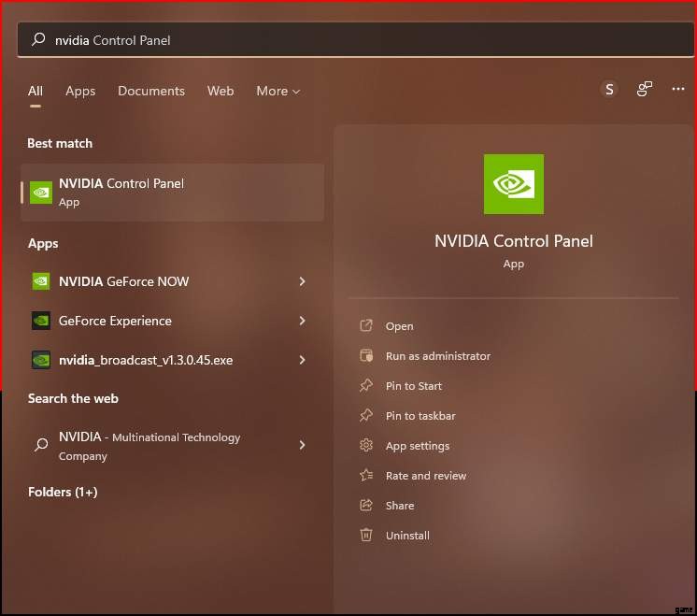Screen dimensions: 697x616
Task: Switch to the All search tab
Action: pyautogui.click(x=36, y=91)
